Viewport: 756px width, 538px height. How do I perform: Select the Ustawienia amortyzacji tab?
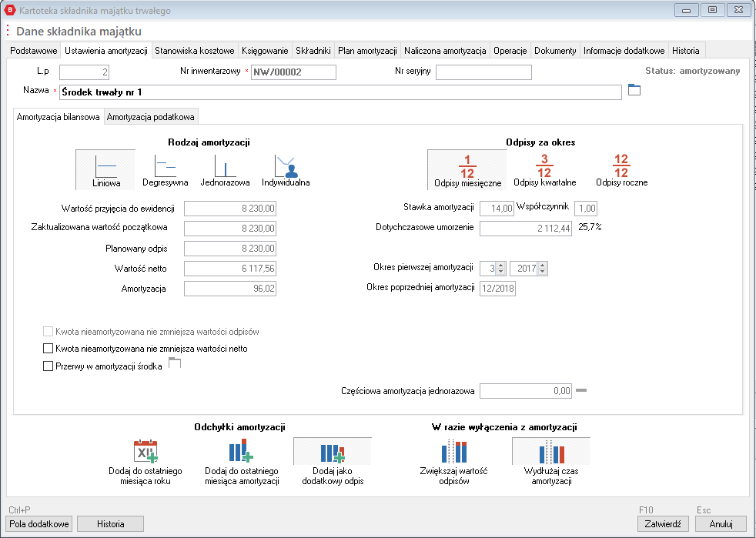coord(106,50)
